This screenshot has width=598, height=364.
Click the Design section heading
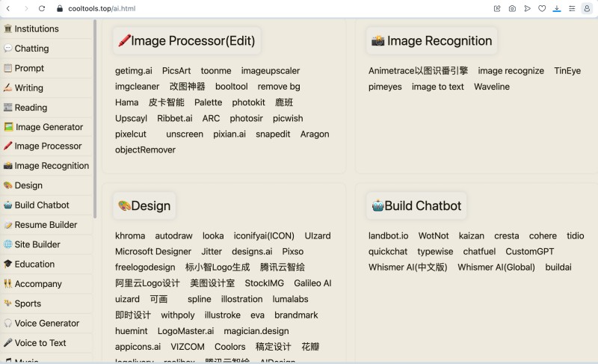pyautogui.click(x=144, y=206)
